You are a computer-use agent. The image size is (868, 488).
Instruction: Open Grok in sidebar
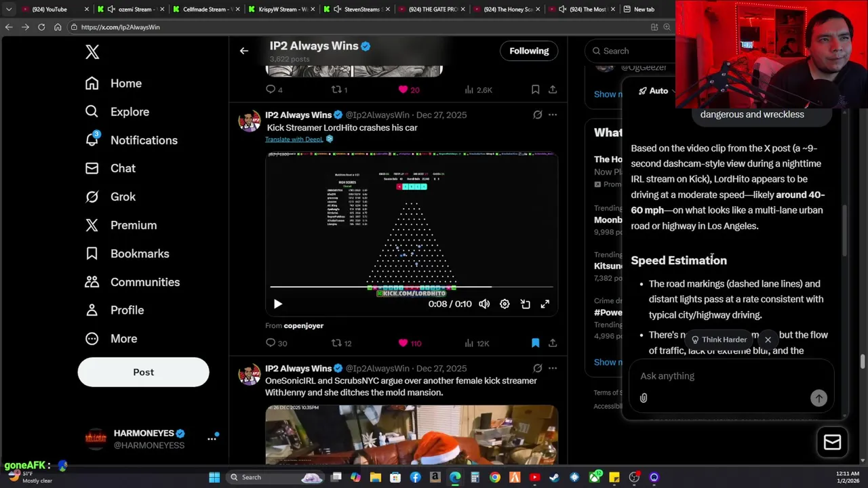[110, 197]
